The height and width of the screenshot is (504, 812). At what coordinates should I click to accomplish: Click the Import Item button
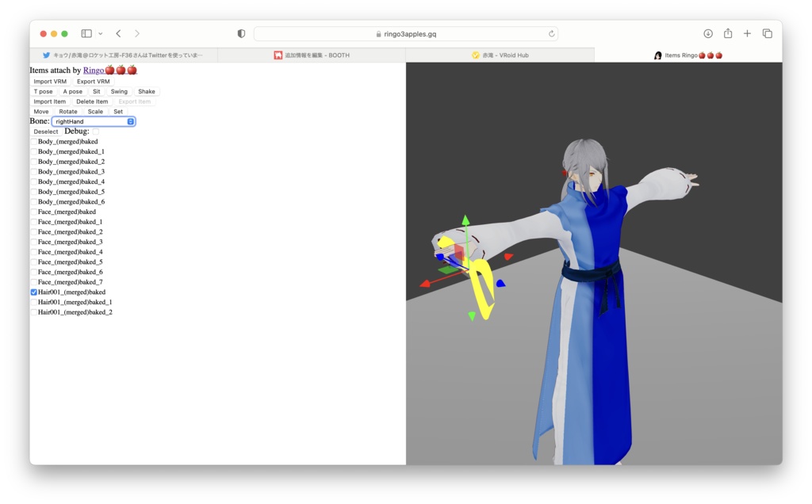[x=50, y=101]
